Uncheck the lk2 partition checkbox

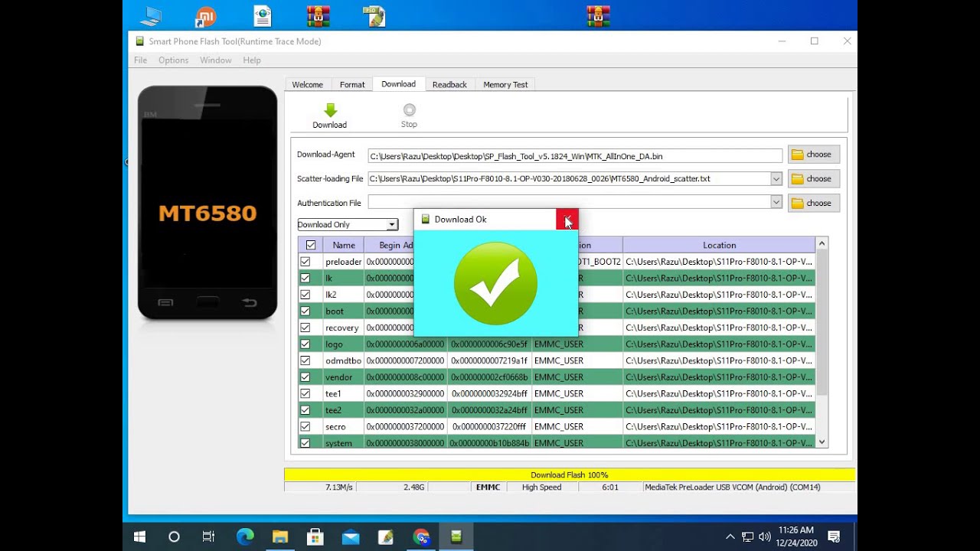point(305,295)
